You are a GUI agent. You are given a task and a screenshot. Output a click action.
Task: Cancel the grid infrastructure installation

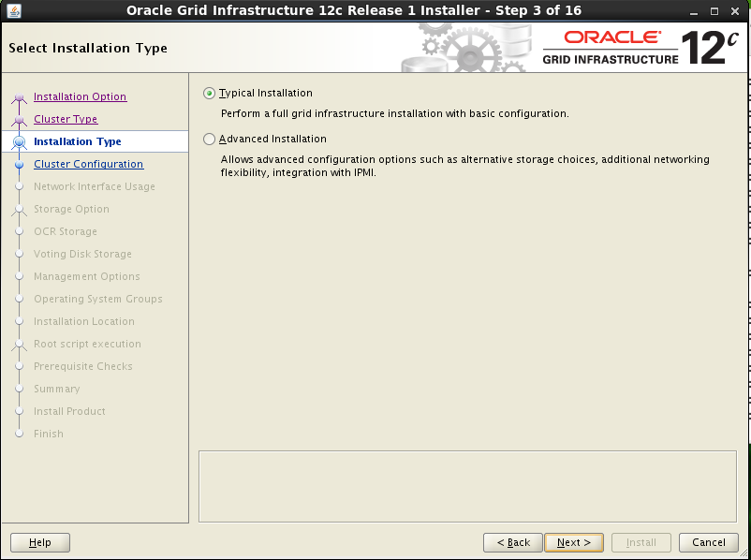click(708, 542)
